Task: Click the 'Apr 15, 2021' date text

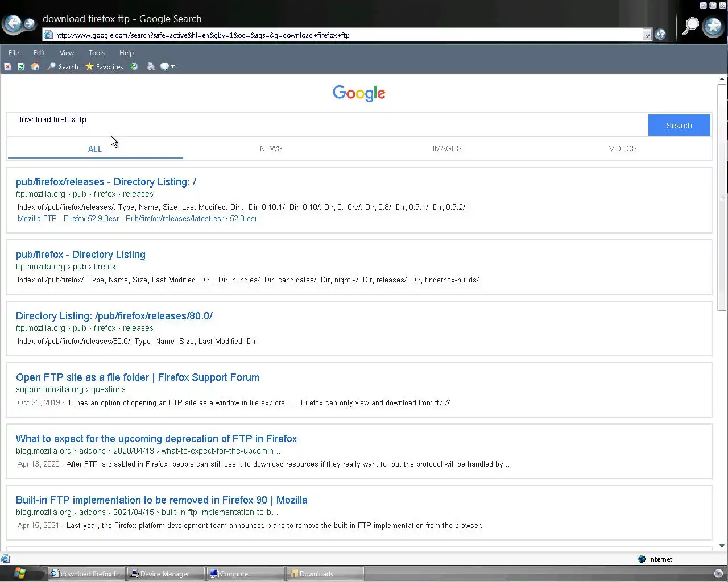Action: 38,525
